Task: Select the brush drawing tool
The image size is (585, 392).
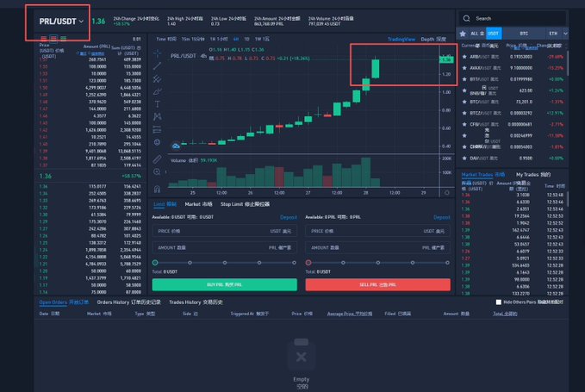Action: tap(157, 91)
